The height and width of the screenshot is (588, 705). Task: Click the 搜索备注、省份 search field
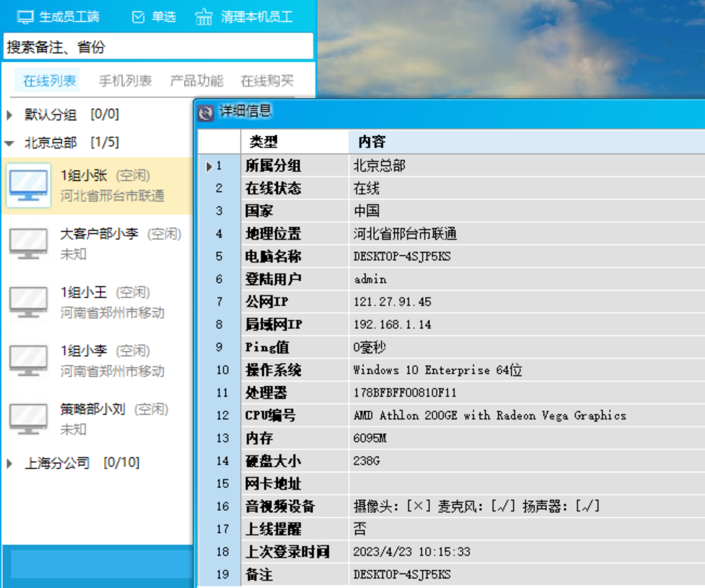(158, 47)
